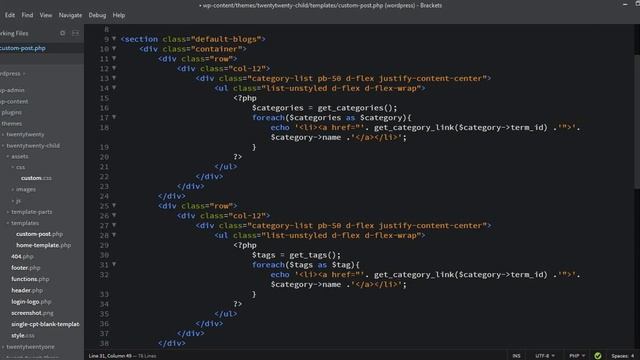Screen dimensions: 640x360
Task: Collapse the css folder
Action: click(x=20, y=167)
